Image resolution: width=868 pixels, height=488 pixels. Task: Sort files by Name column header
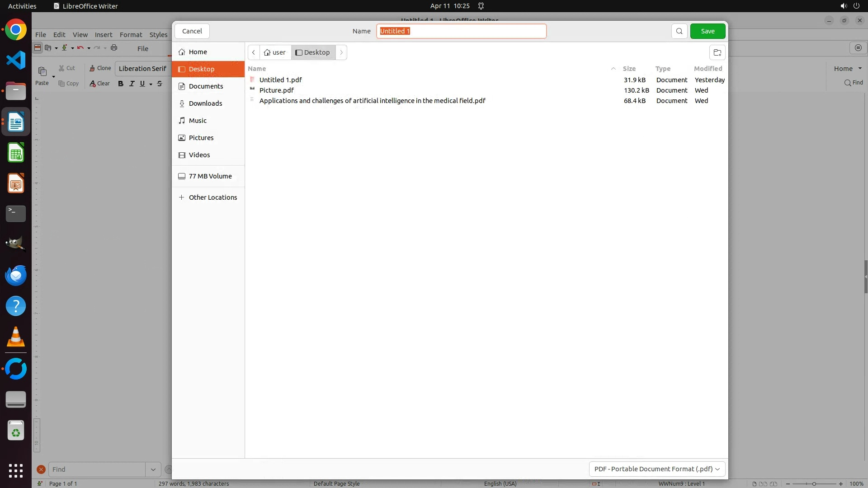click(x=257, y=69)
